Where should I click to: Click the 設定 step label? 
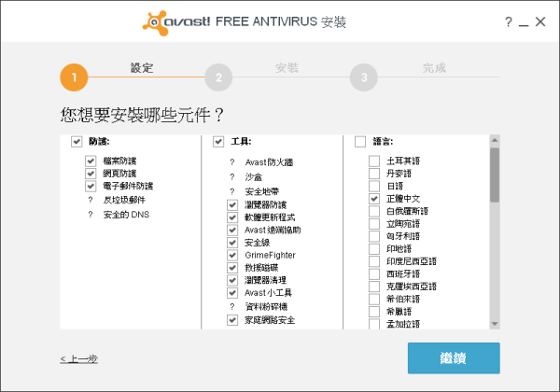tap(142, 68)
